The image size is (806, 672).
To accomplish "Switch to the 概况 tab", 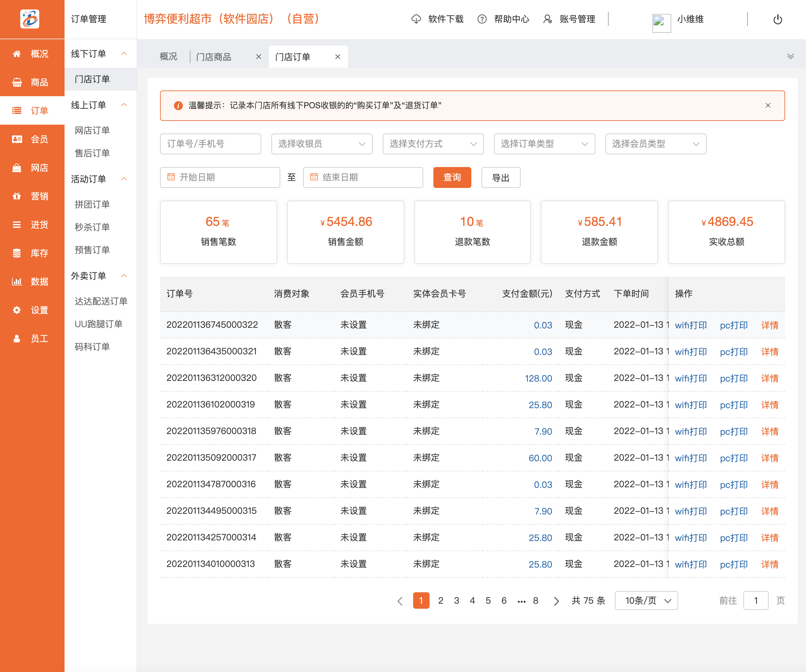I will 168,57.
